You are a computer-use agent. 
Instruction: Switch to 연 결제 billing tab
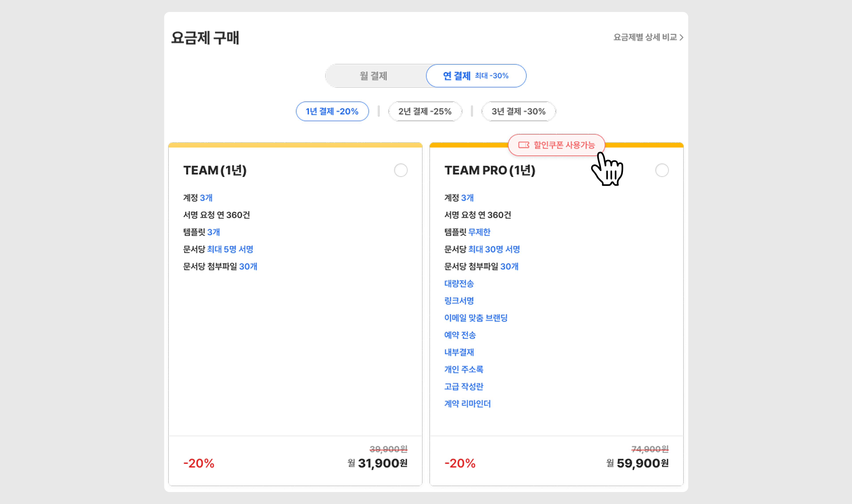(x=476, y=76)
